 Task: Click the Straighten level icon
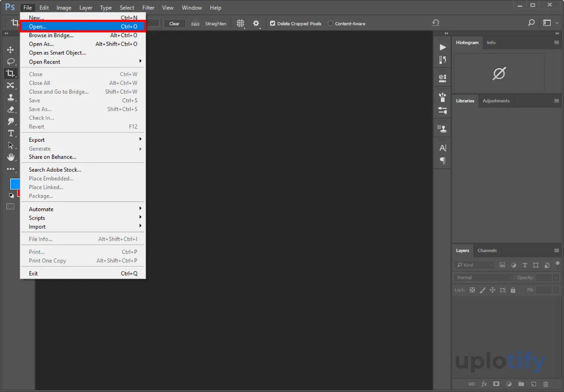(196, 24)
